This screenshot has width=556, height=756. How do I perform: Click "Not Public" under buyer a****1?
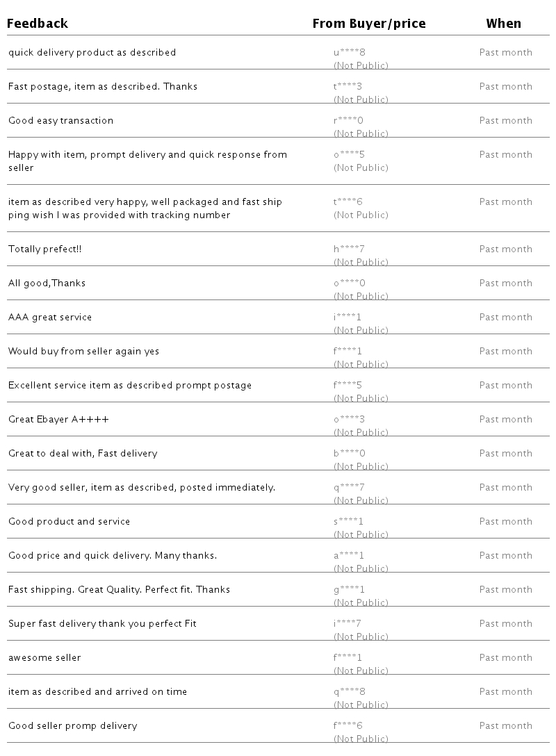pos(361,568)
